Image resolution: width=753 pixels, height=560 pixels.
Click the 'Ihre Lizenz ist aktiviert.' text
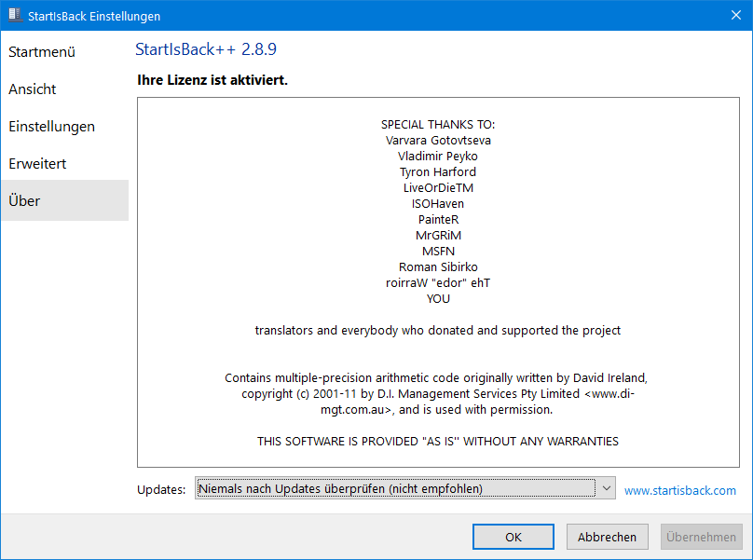pos(212,80)
